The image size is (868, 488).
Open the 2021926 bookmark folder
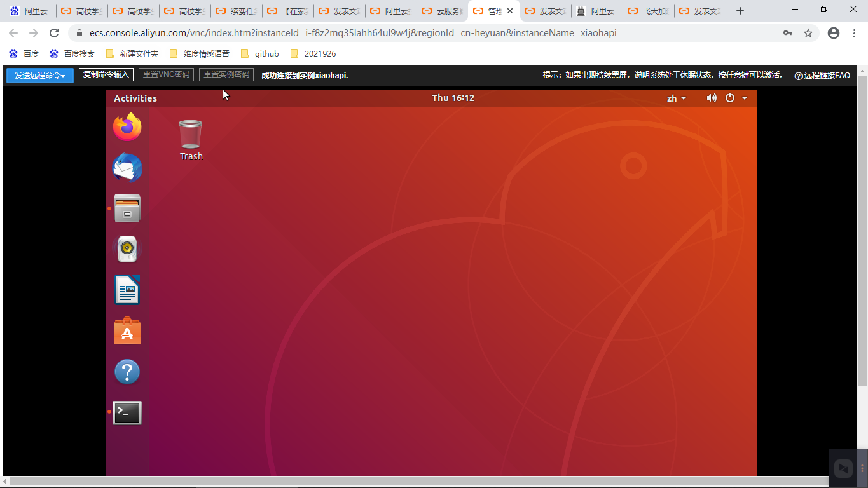313,53
